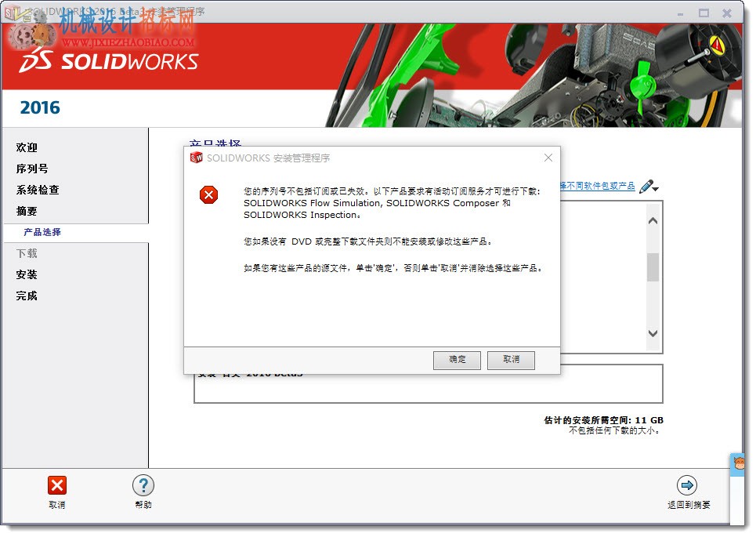756x537 pixels.
Task: Click the scroll down arrow in product list
Action: click(653, 333)
